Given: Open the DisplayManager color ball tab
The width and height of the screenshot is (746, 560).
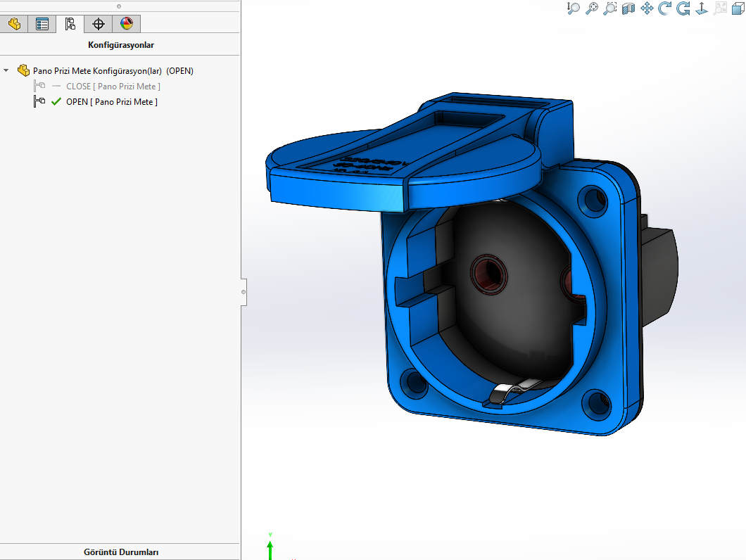Looking at the screenshot, I should pos(127,24).
